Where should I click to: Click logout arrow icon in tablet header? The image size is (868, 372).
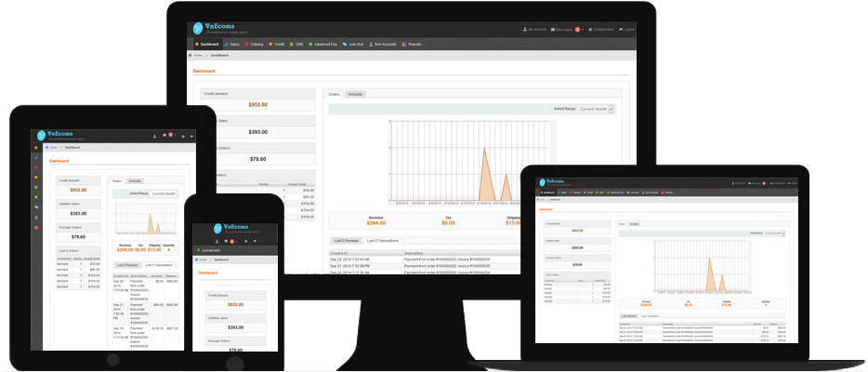tap(191, 136)
